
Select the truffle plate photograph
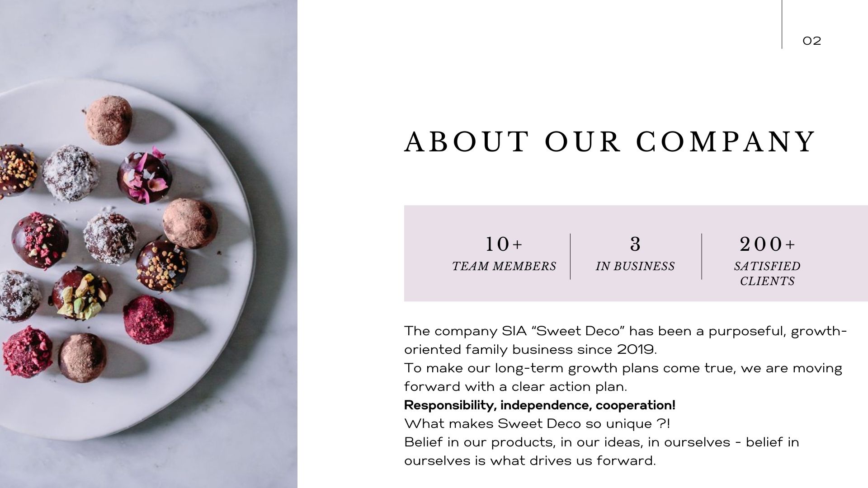pos(149,244)
